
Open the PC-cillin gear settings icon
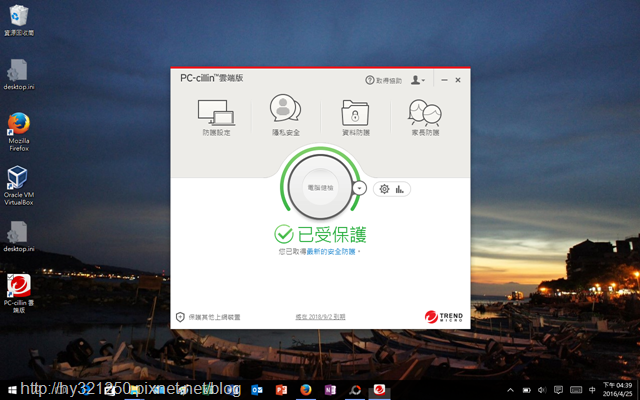click(384, 189)
